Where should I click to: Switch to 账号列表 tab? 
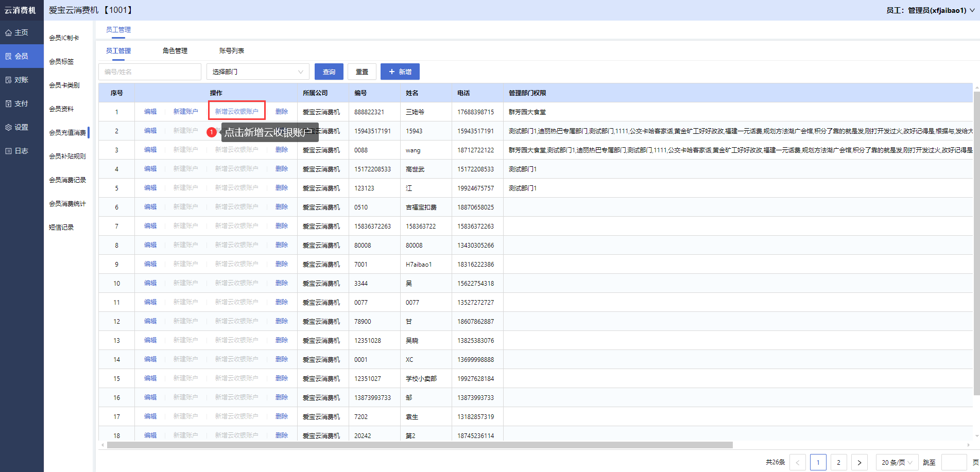232,50
